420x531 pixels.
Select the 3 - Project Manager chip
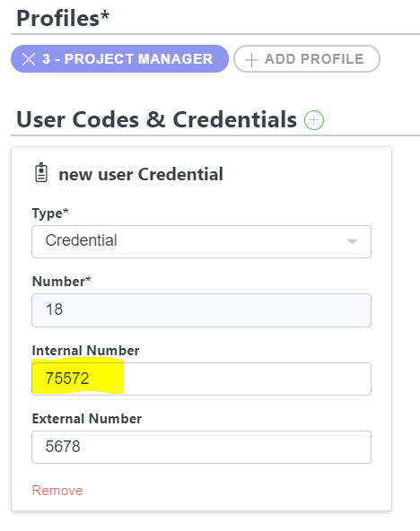119,59
